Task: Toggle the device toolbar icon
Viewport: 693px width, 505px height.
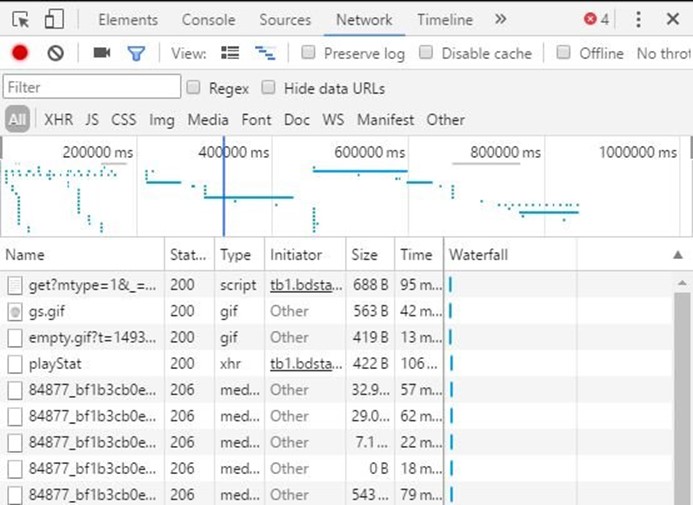Action: tap(54, 20)
